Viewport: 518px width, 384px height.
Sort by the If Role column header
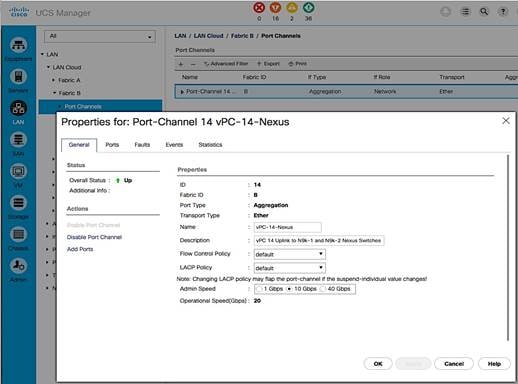tap(382, 77)
